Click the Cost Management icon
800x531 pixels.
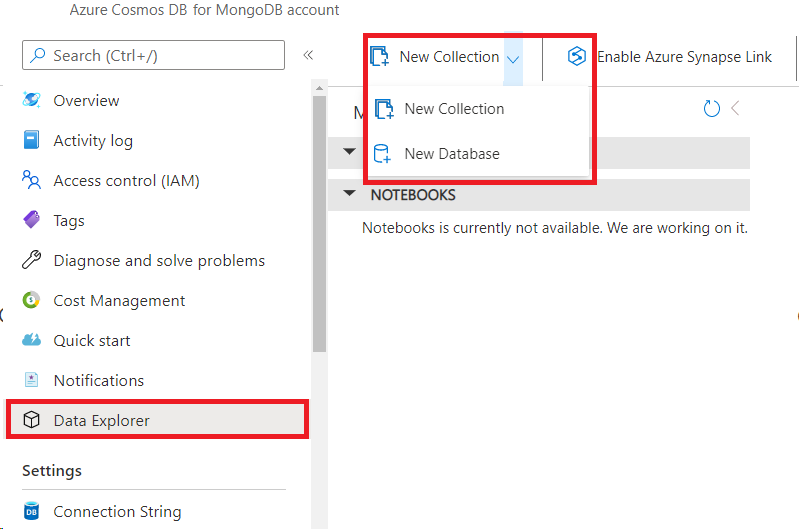coord(32,301)
